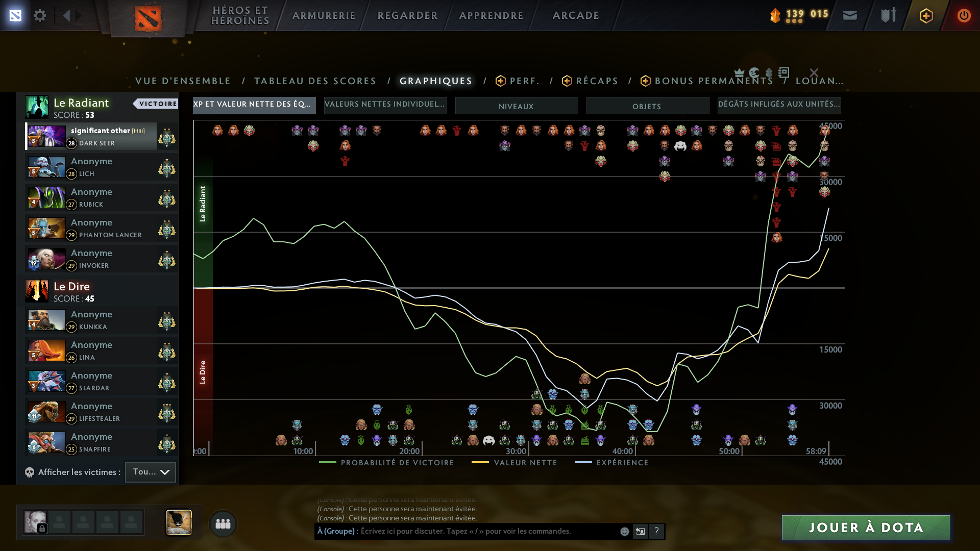
Task: Open the BONUS PERMANENTS tab
Action: tap(707, 81)
